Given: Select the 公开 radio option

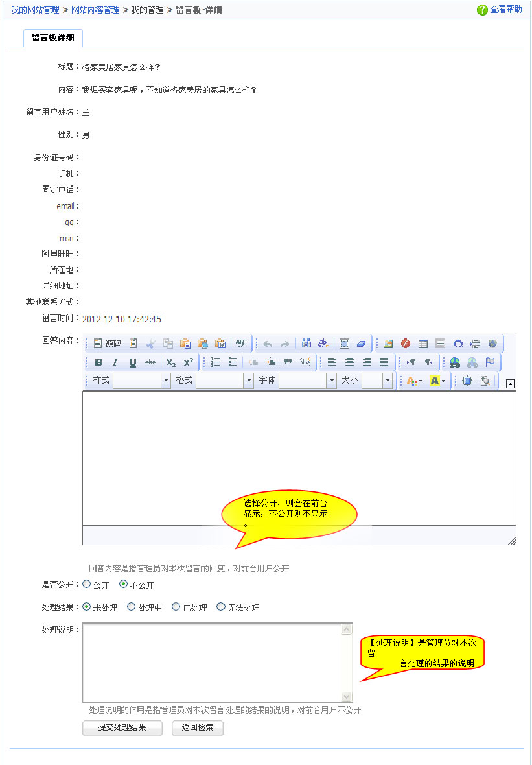Looking at the screenshot, I should tap(86, 583).
